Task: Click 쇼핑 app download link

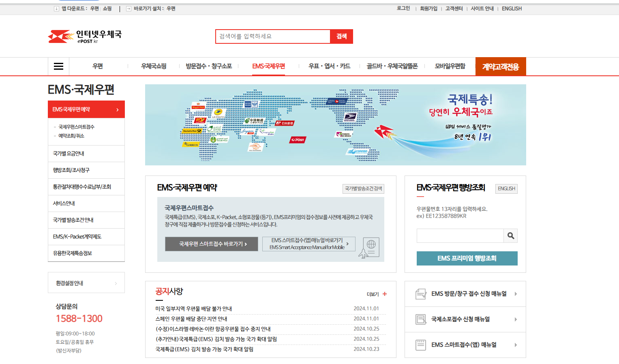Action: click(x=107, y=9)
